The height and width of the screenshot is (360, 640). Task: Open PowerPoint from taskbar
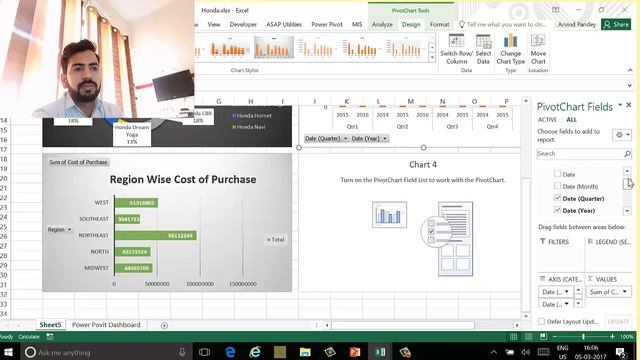[355, 352]
